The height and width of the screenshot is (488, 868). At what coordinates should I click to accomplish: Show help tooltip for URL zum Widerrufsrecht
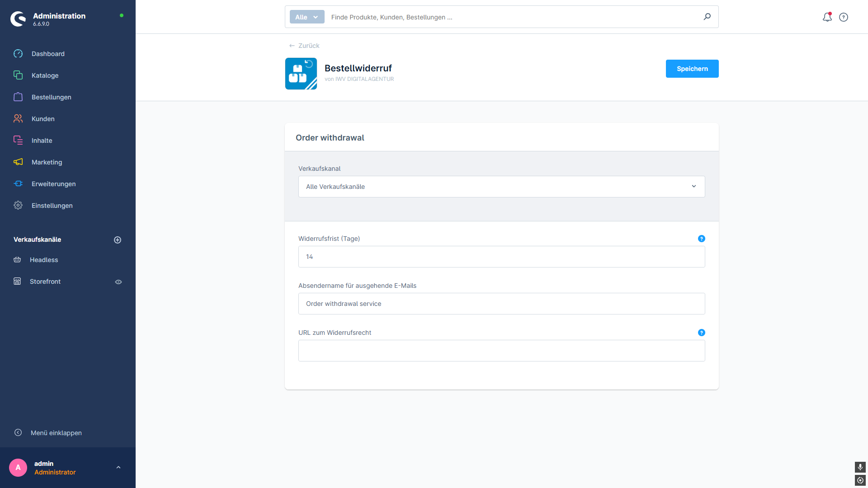(702, 333)
